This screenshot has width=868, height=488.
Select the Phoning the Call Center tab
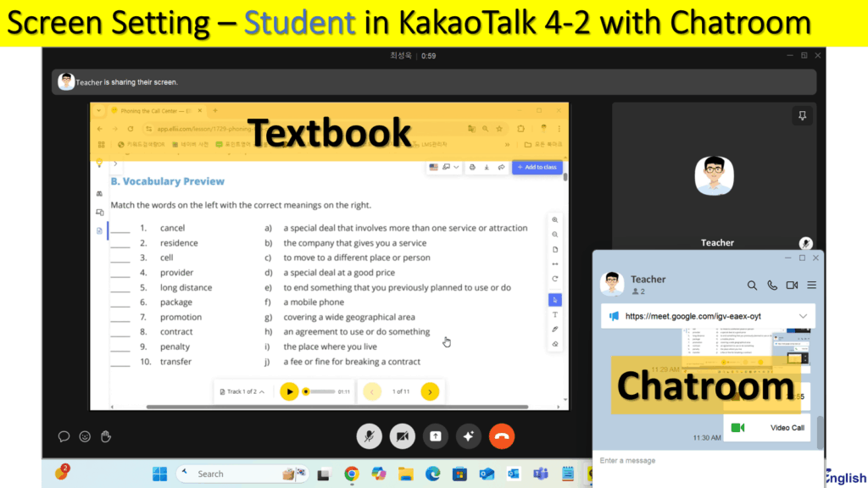click(156, 111)
